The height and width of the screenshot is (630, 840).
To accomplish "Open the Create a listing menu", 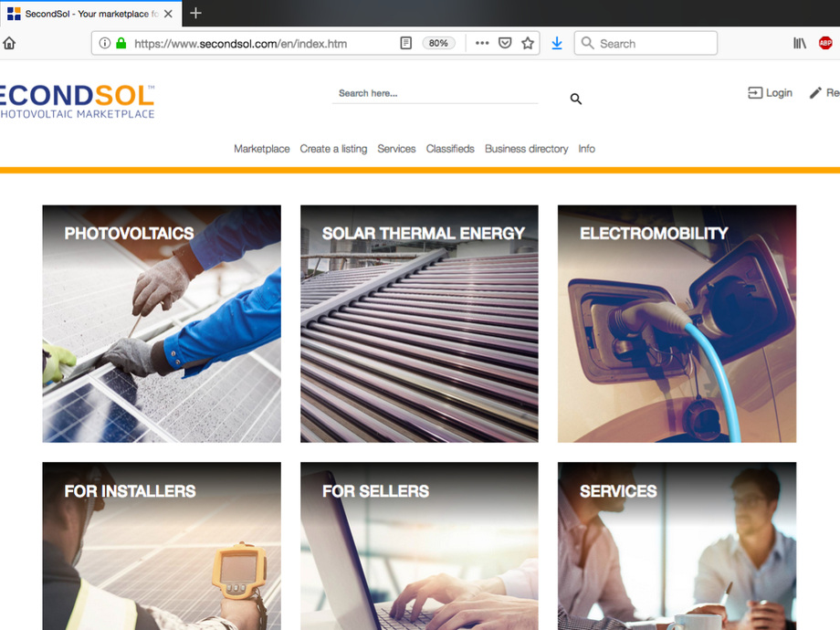I will tap(333, 149).
